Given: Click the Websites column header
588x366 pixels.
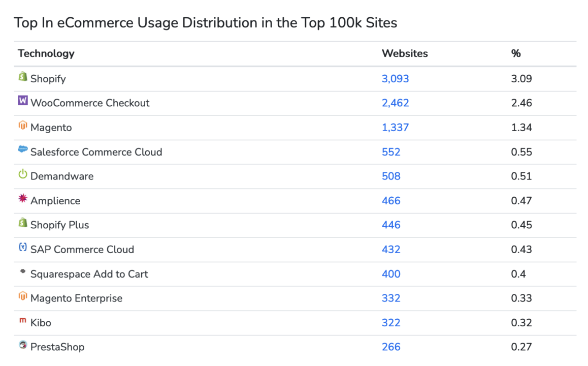Looking at the screenshot, I should [x=405, y=54].
